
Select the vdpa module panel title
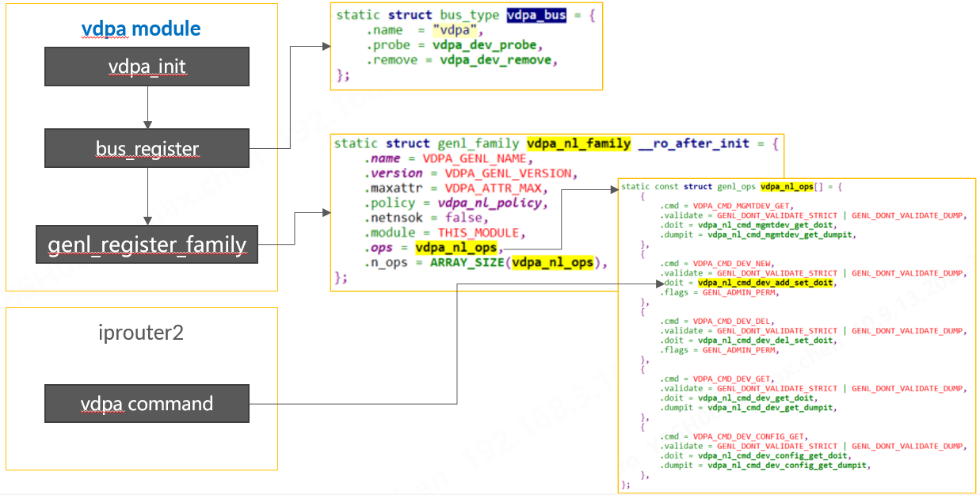click(x=139, y=28)
